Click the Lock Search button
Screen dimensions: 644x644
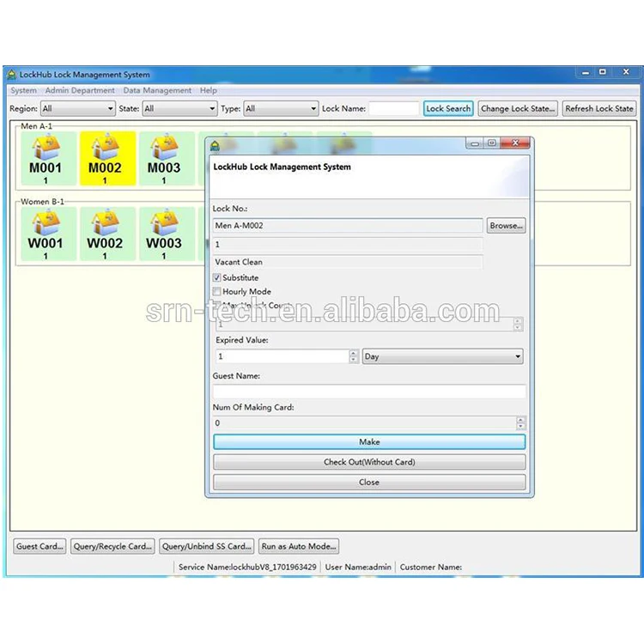(x=448, y=109)
